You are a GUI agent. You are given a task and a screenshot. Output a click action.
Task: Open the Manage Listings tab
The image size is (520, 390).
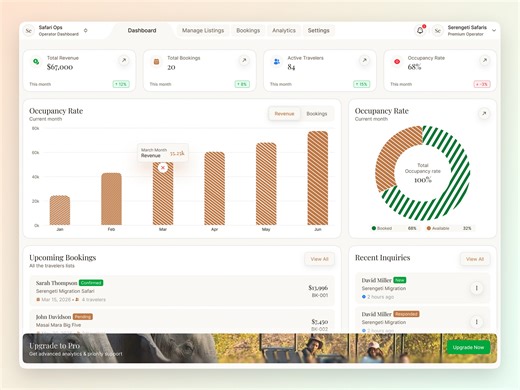coord(203,30)
